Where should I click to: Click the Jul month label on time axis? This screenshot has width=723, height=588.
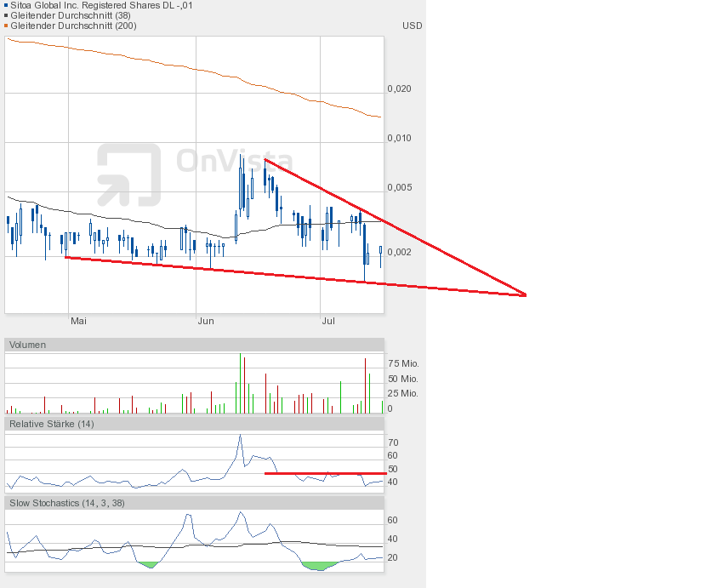click(x=328, y=321)
